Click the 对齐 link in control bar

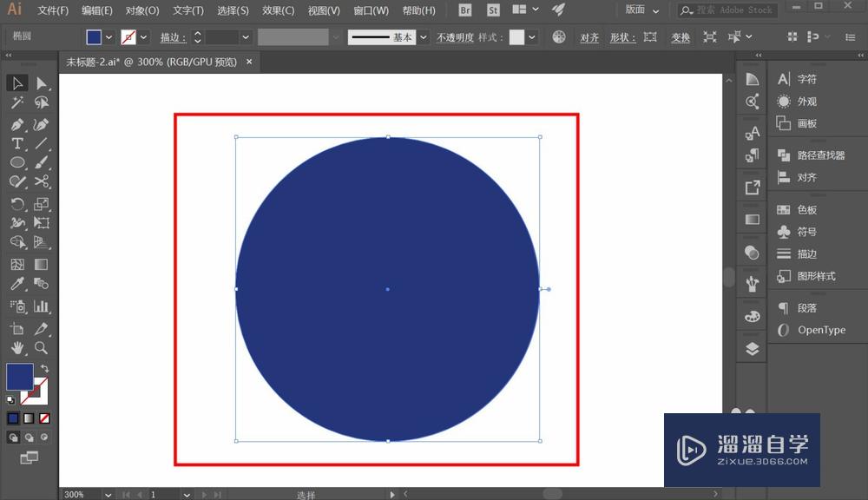[589, 37]
